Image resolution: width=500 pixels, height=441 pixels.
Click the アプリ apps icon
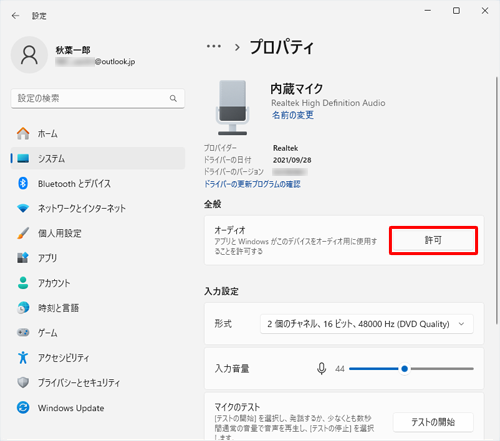pyautogui.click(x=23, y=258)
